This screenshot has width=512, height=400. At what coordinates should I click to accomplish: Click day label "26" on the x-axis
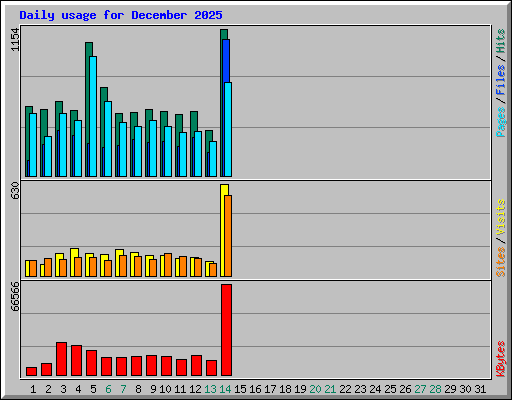tap(405, 389)
